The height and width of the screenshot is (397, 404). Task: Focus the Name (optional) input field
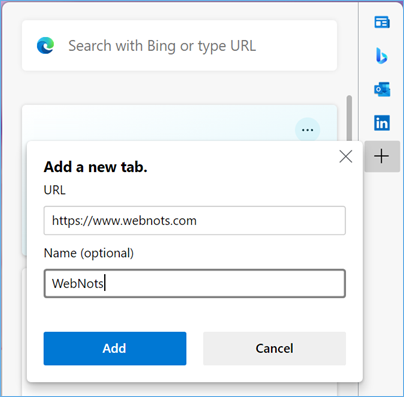click(x=195, y=283)
